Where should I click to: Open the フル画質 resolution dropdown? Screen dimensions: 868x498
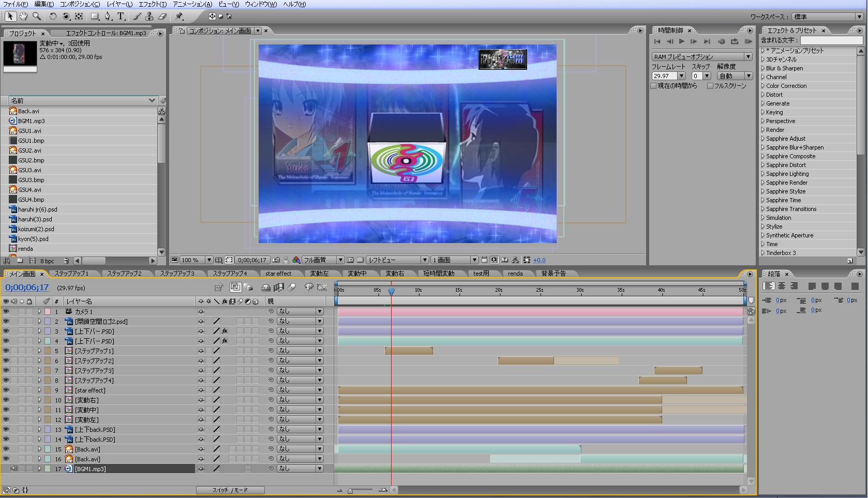323,260
